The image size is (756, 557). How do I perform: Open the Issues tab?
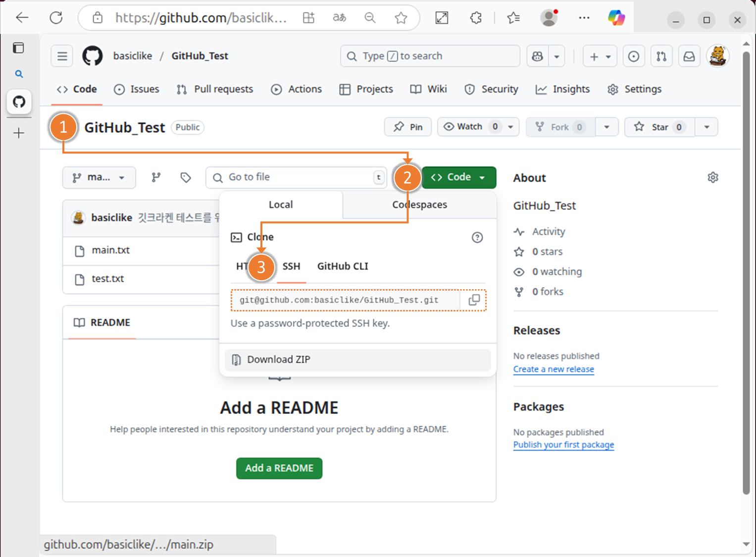click(x=137, y=89)
